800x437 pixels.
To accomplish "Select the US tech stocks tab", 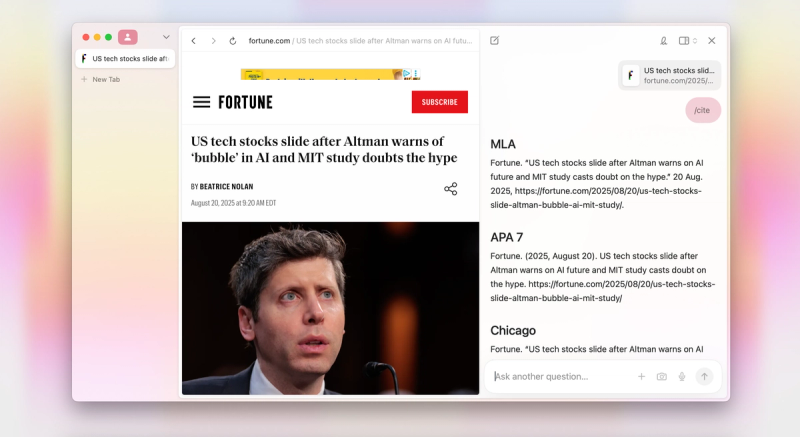I will [x=126, y=59].
